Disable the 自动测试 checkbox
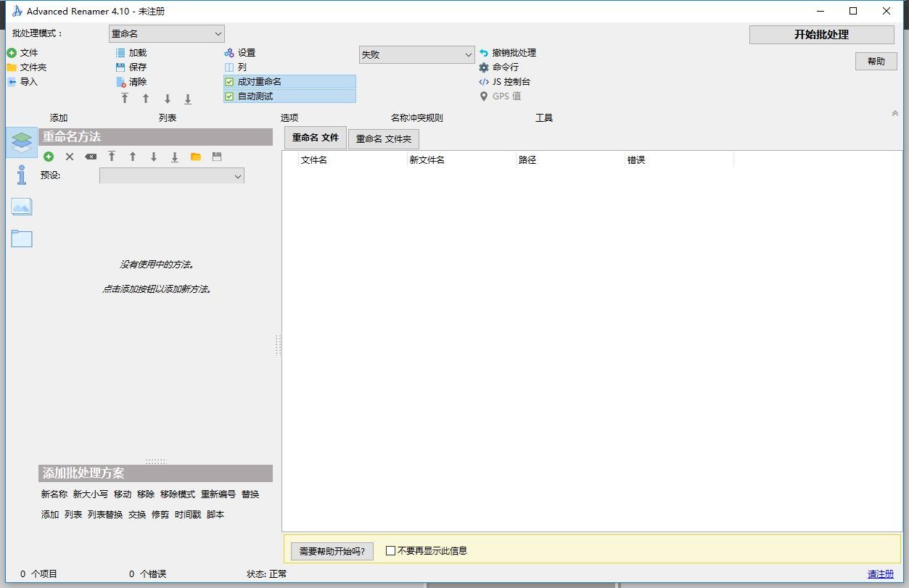The width and height of the screenshot is (909, 588). [229, 96]
